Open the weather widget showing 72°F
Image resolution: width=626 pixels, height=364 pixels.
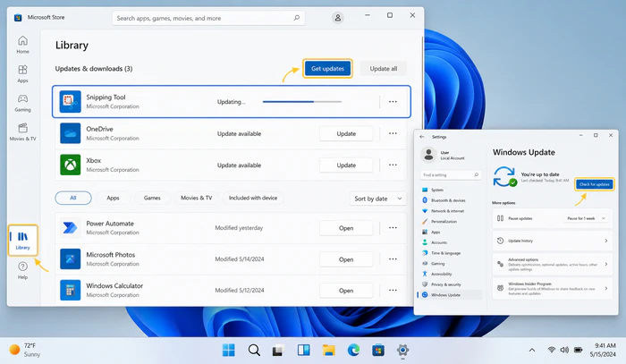[x=25, y=350]
